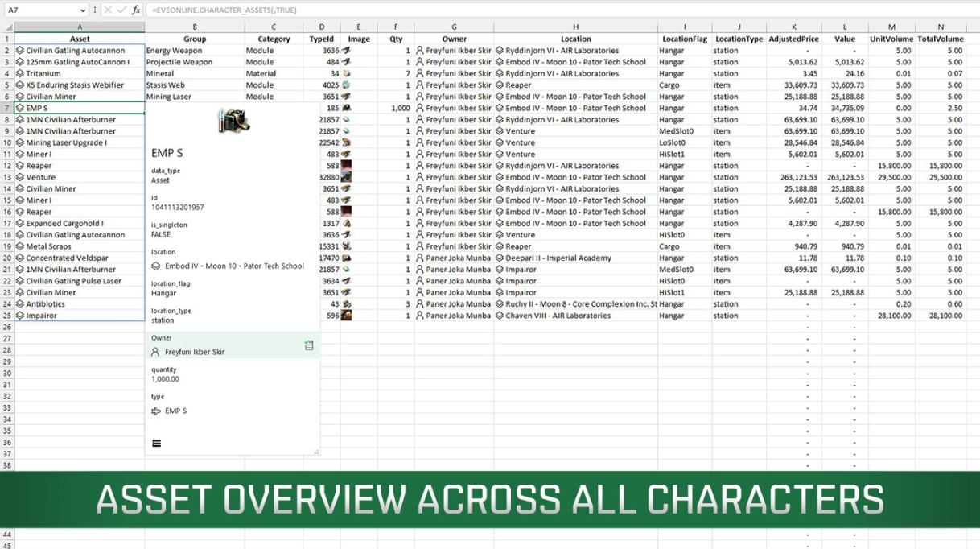This screenshot has width=980, height=549.
Task: Click the Enter checkmark in formula bar
Action: [121, 10]
